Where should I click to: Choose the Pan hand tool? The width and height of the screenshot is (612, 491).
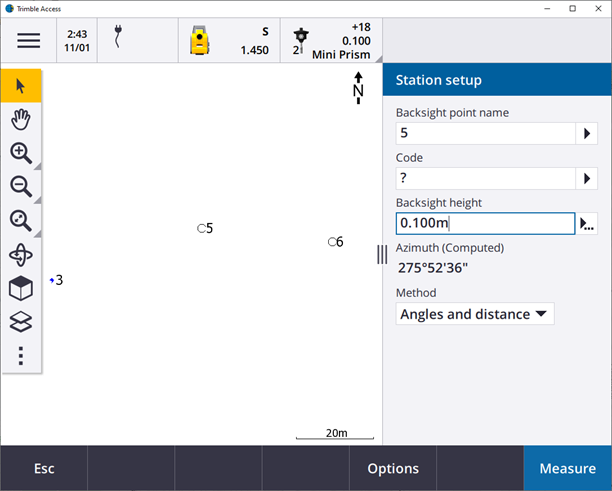coord(21,119)
